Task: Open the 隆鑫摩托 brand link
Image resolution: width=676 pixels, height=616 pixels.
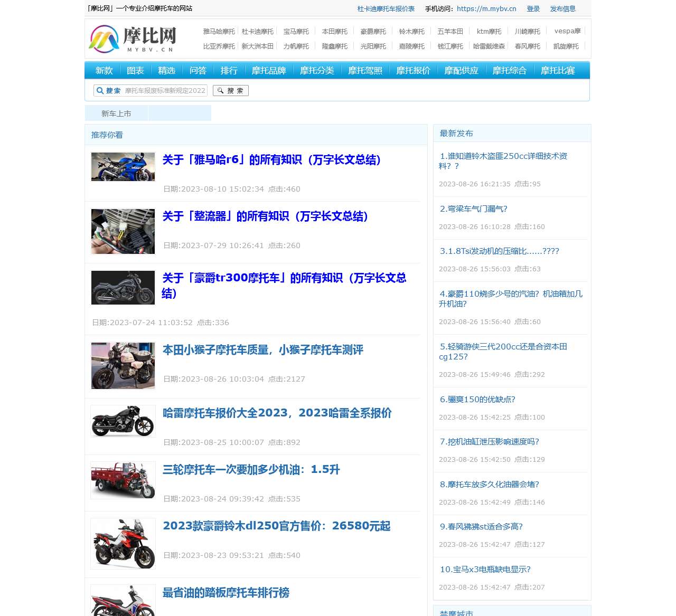Action: tap(335, 46)
